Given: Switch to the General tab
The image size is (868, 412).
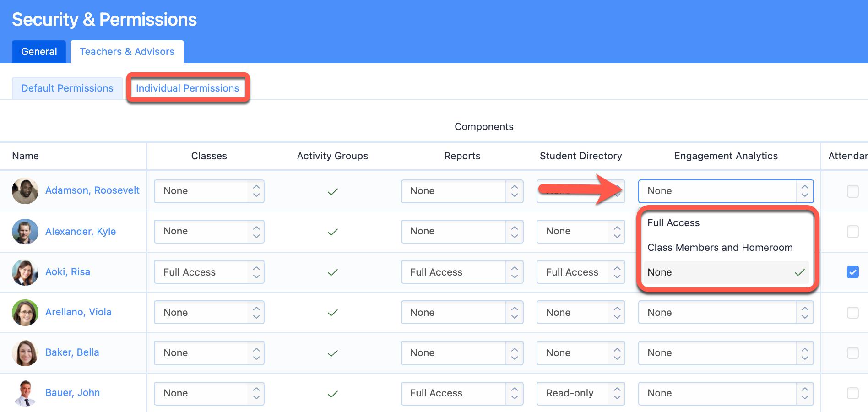Looking at the screenshot, I should click(39, 52).
